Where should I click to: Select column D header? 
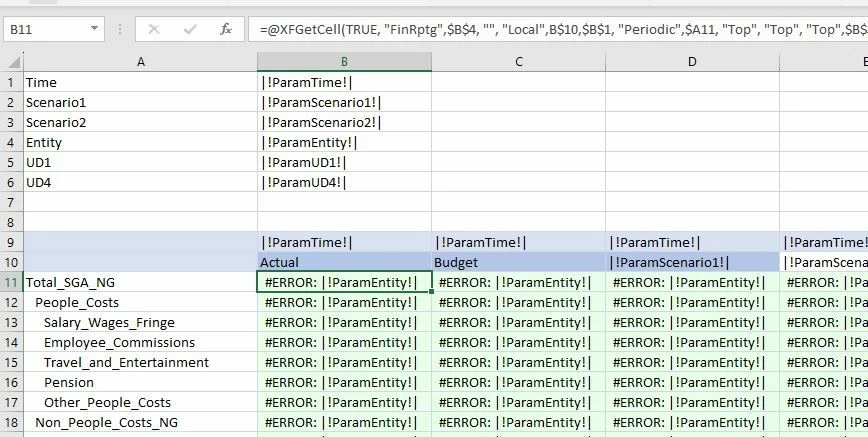point(693,62)
